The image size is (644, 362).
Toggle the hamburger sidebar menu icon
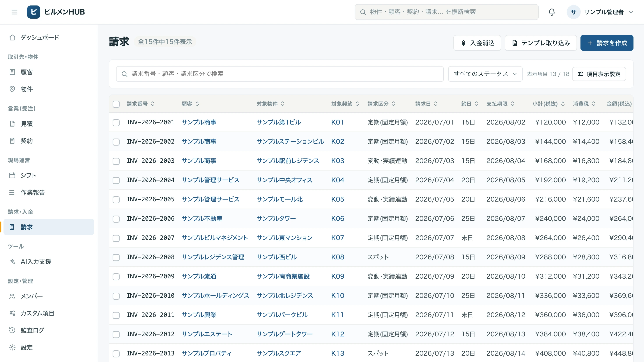pos(14,12)
